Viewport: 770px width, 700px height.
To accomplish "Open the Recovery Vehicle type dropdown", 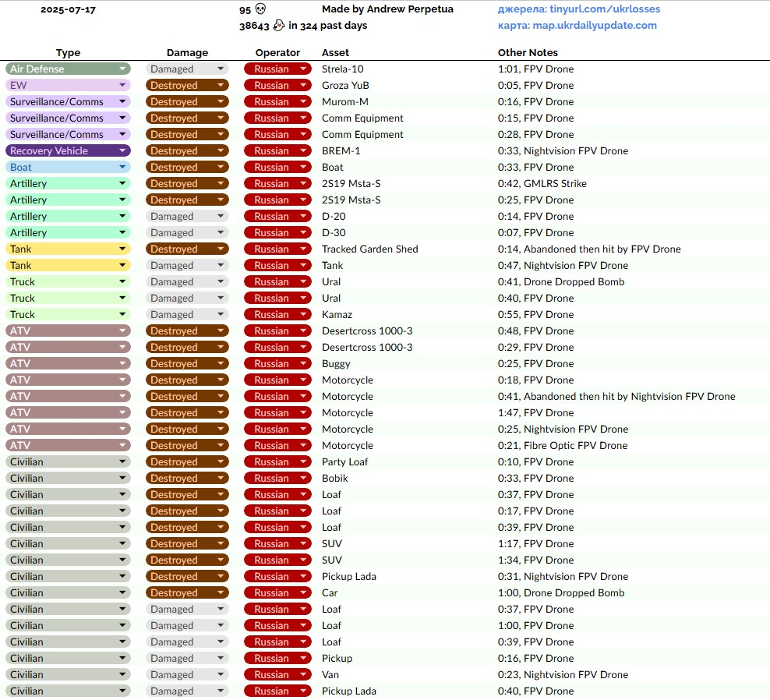I will [68, 150].
